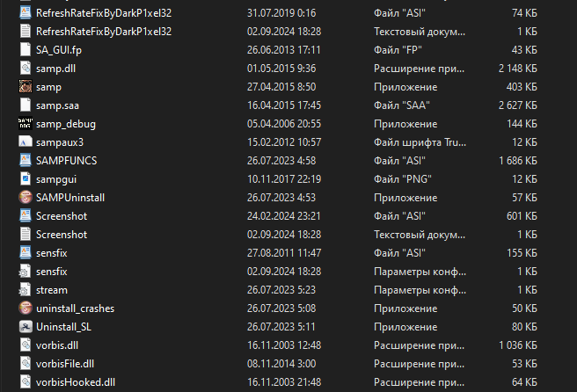Image resolution: width=577 pixels, height=392 pixels.
Task: Select the Screenshot ASI file dated 24.02.2024
Action: pos(62,215)
